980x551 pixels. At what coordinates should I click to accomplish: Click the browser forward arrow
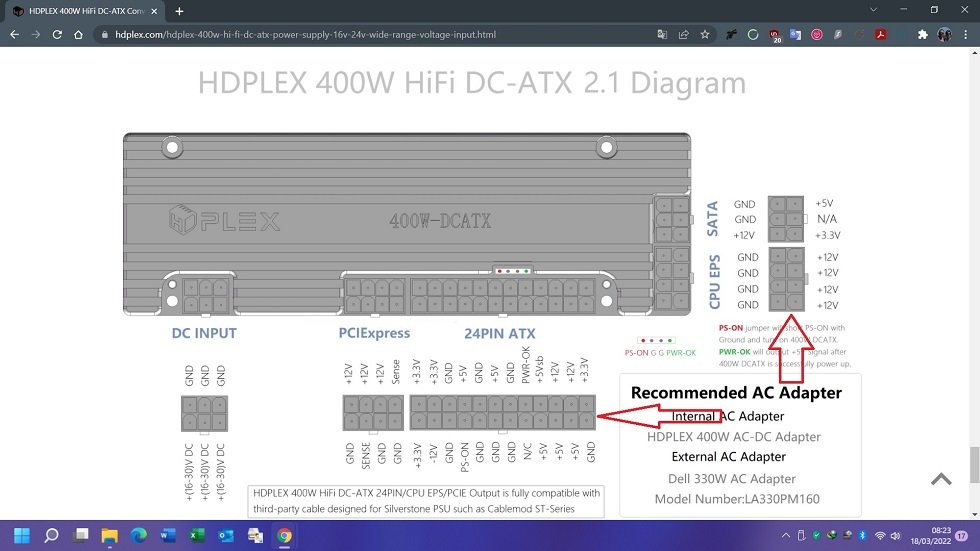[x=36, y=34]
